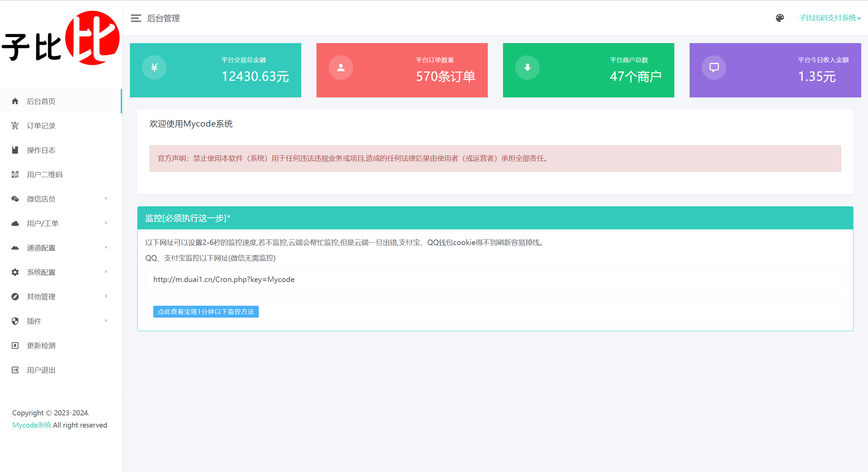Click the yen icon on 平台交易总金融 card
868x472 pixels.
tap(154, 68)
